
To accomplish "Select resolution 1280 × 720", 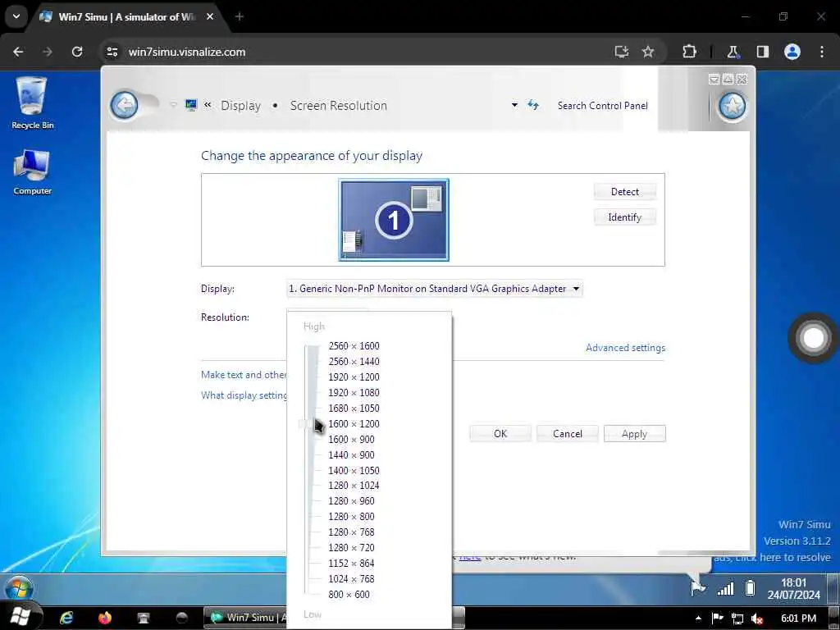I will coord(351,547).
